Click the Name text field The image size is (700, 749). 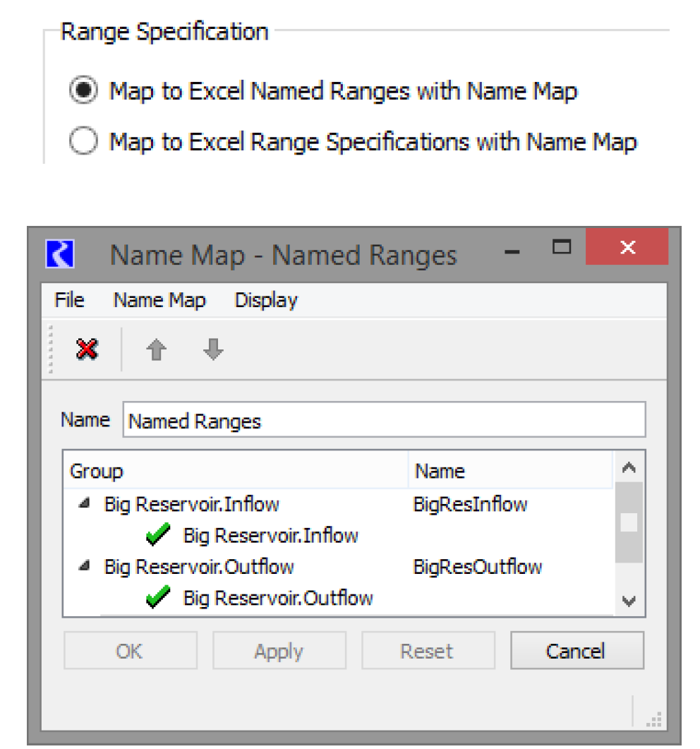[x=383, y=421]
